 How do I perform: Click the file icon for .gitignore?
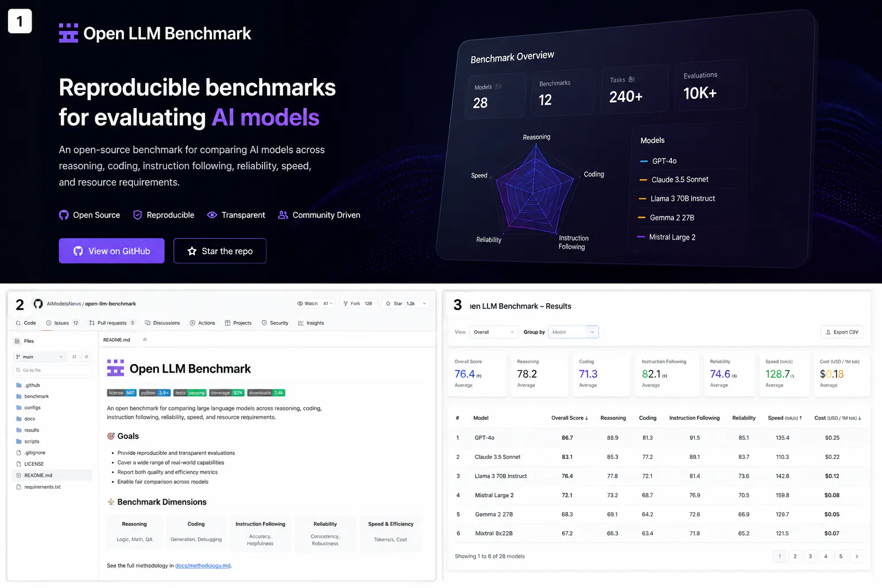[19, 452]
